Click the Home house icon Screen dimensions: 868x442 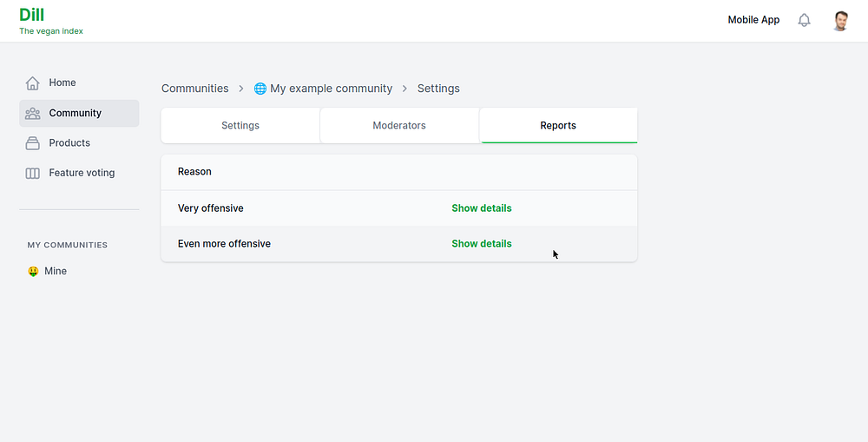(x=33, y=83)
